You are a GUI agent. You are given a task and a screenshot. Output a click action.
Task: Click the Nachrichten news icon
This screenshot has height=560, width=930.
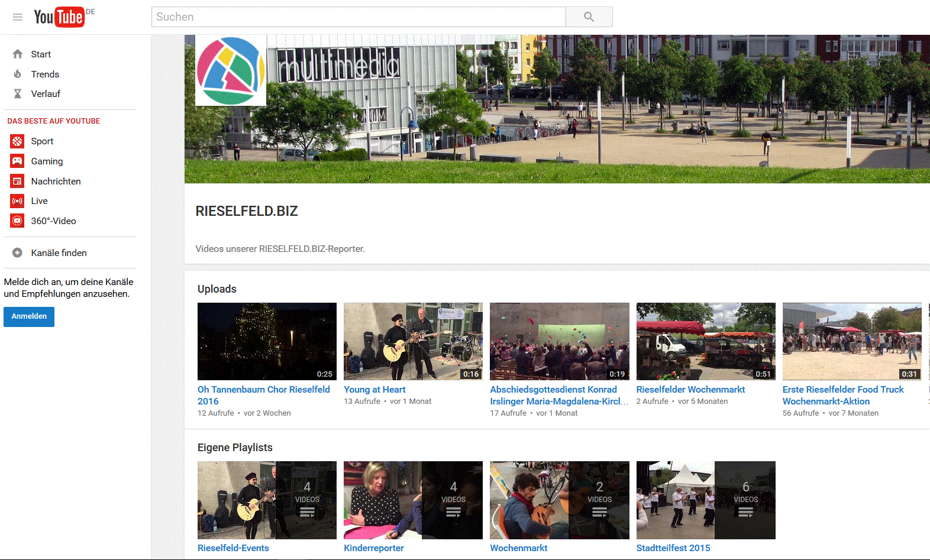click(17, 181)
